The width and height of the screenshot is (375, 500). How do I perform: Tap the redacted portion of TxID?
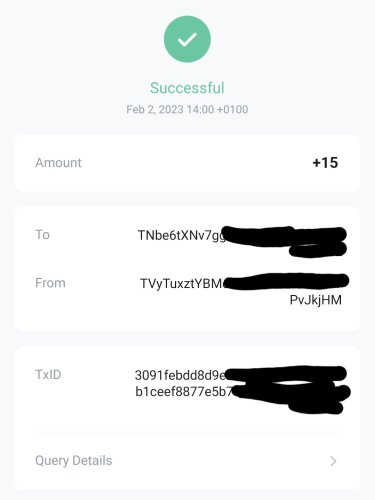point(288,389)
